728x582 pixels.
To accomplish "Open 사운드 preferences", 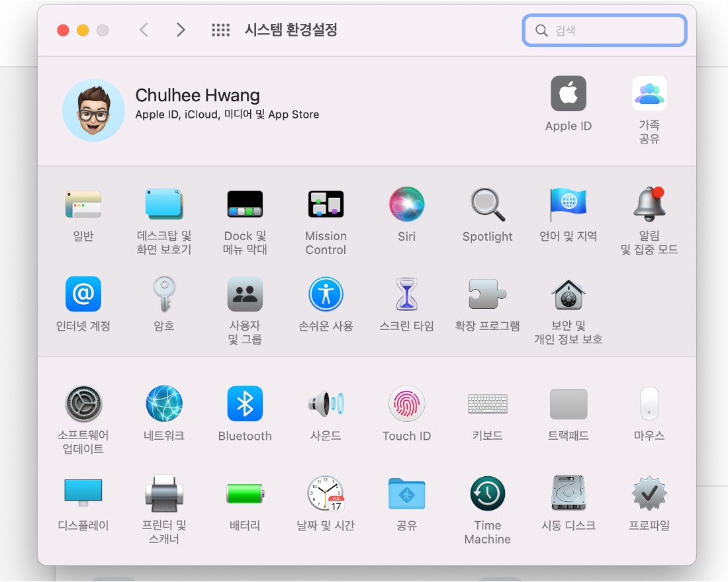I will tap(326, 403).
